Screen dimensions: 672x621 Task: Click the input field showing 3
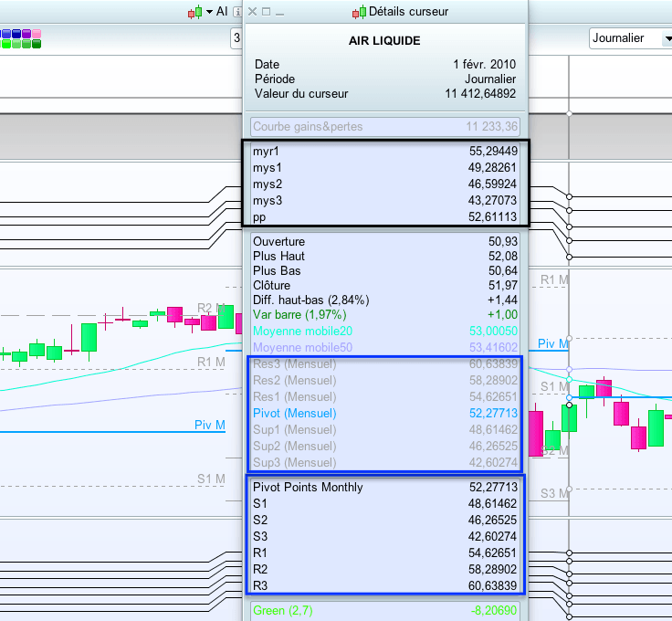coord(236,38)
